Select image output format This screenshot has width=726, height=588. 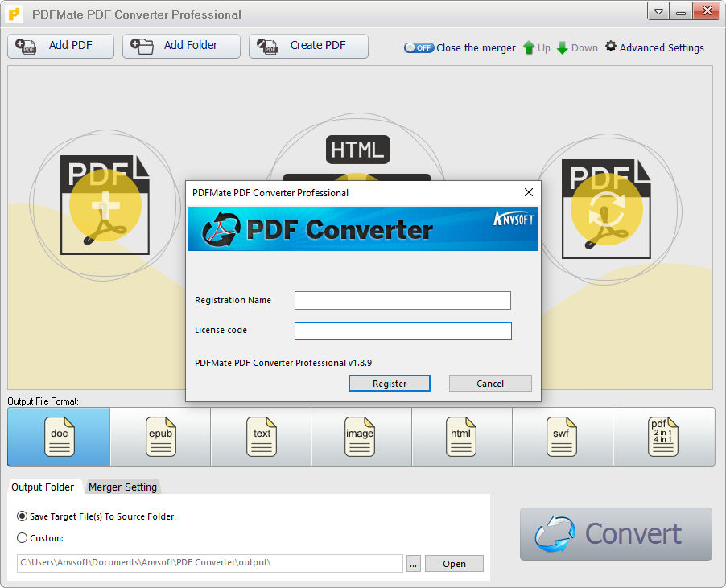coord(360,437)
